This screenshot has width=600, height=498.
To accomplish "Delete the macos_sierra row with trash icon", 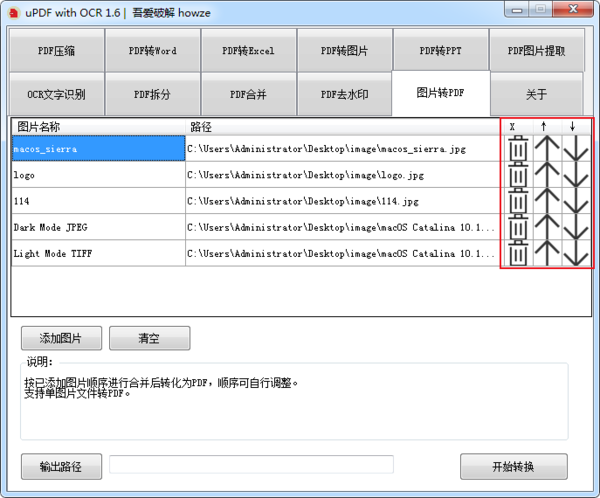I will 518,148.
